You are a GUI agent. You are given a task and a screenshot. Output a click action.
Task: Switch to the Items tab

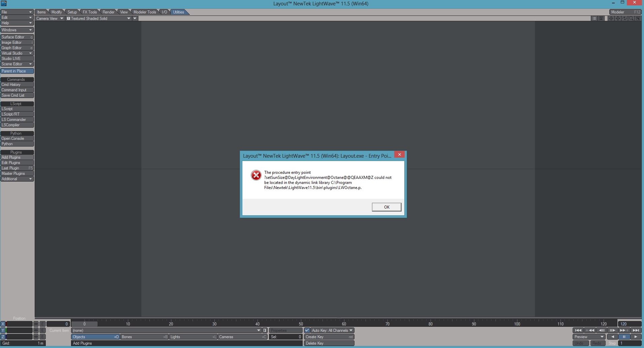coord(41,12)
